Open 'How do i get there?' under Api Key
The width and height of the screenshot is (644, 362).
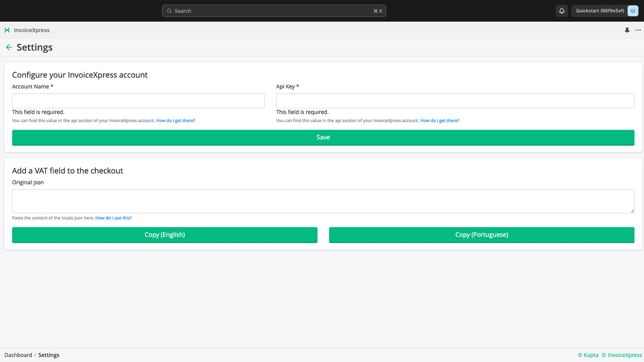(440, 121)
